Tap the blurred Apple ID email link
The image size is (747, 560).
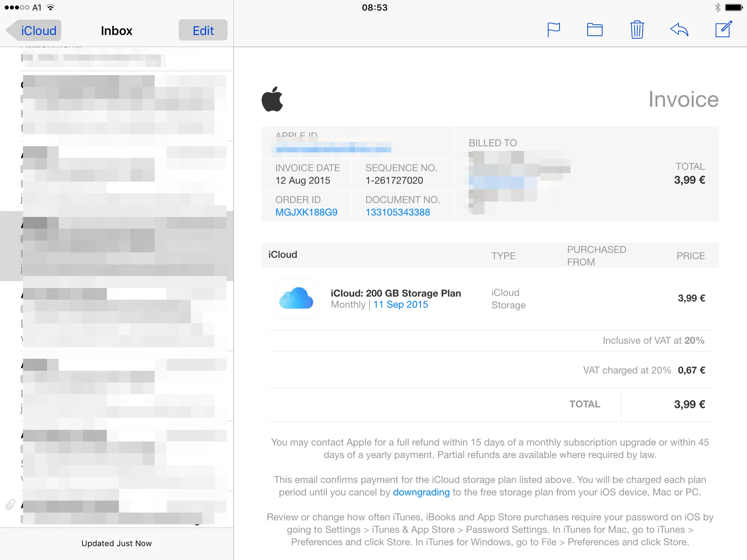[x=333, y=148]
